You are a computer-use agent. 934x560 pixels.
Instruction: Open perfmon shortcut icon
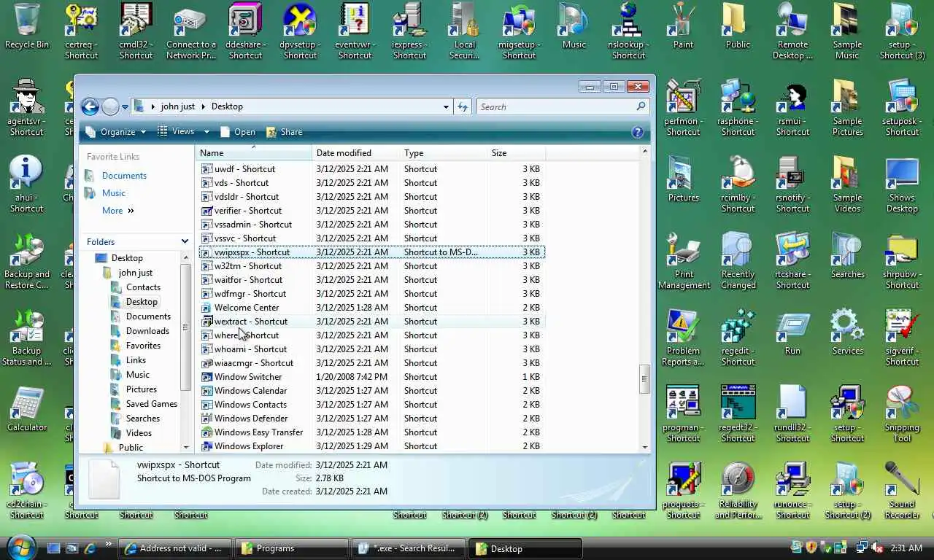(683, 108)
